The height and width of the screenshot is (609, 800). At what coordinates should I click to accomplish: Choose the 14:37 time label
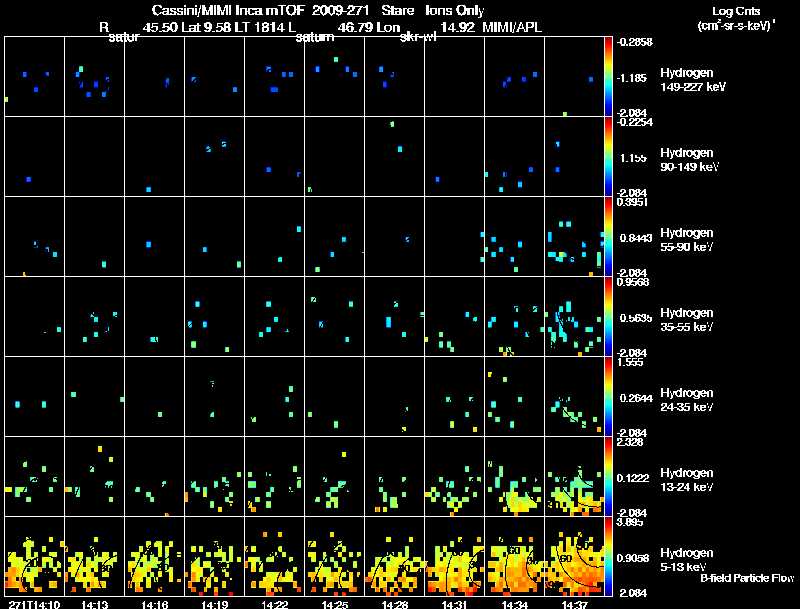coord(574,605)
